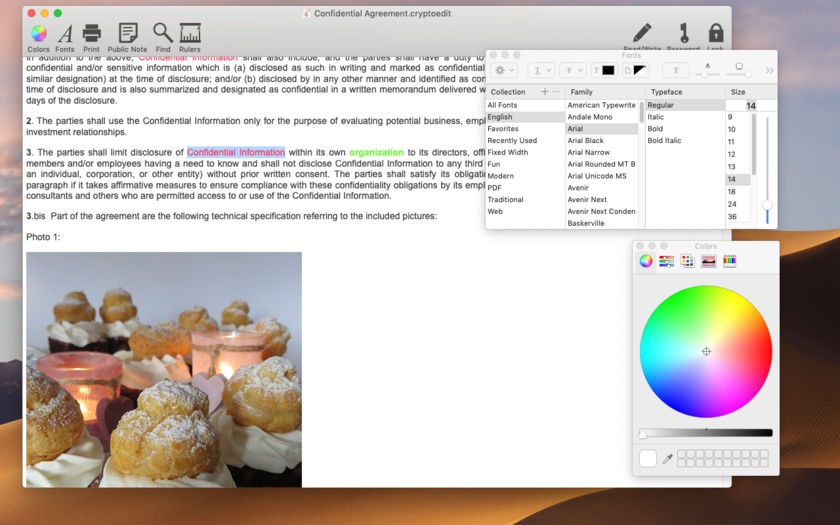Toggle Read/Write mode with pencil icon
840x525 pixels.
click(x=642, y=34)
